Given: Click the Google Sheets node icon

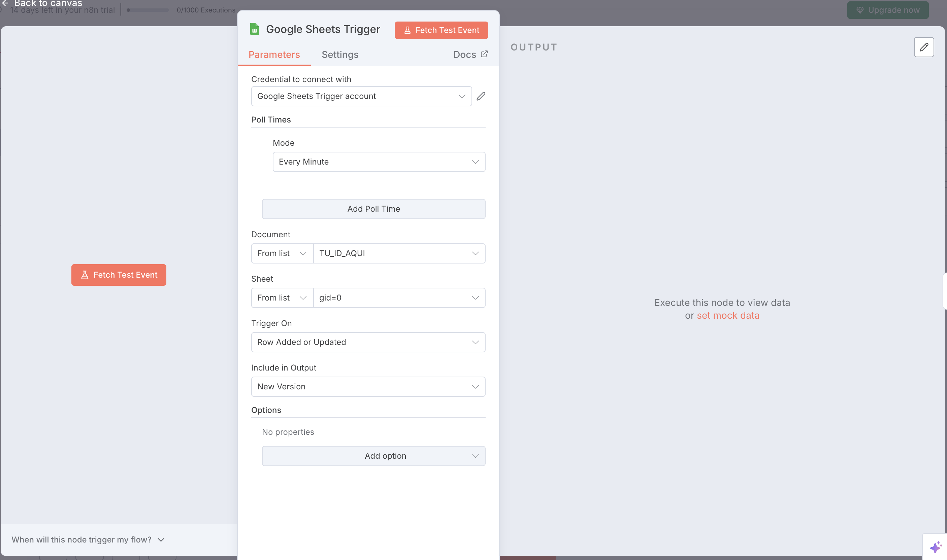Looking at the screenshot, I should (x=255, y=29).
